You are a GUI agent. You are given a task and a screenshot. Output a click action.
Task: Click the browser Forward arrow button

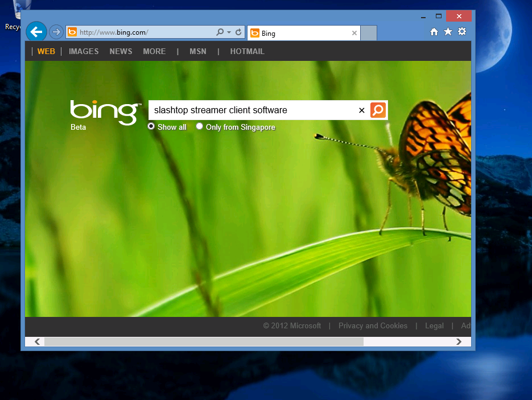pyautogui.click(x=56, y=32)
